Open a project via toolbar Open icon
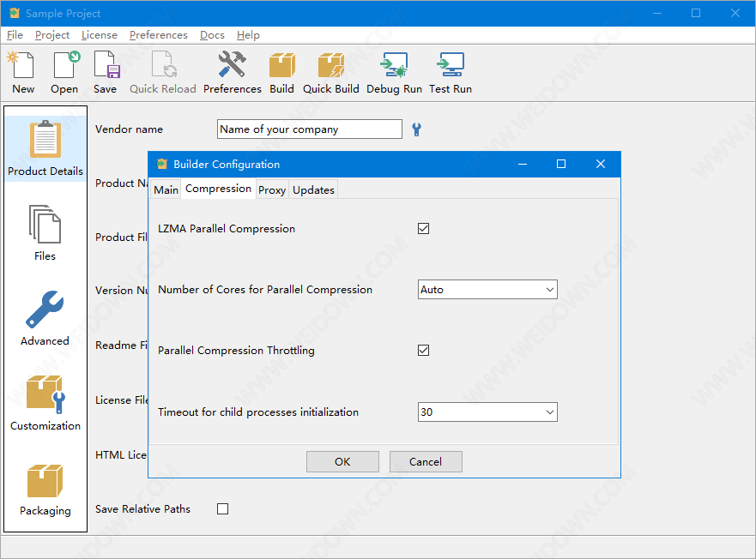Image resolution: width=756 pixels, height=559 pixels. [64, 73]
